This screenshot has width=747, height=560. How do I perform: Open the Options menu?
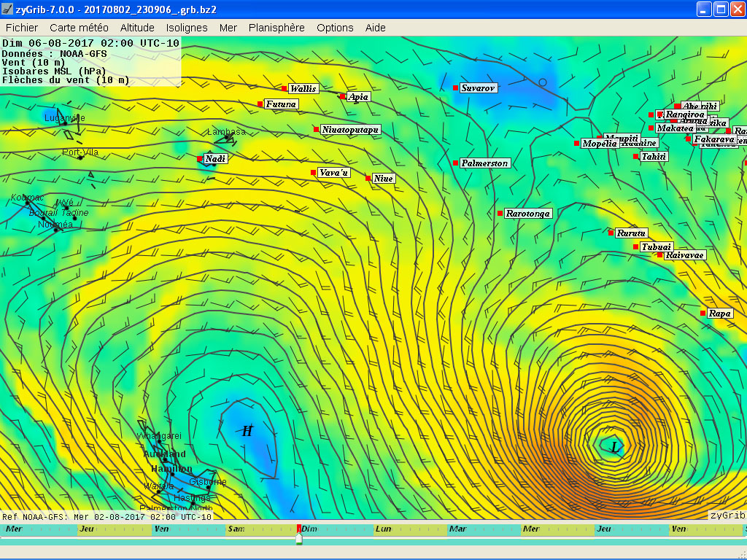(335, 28)
